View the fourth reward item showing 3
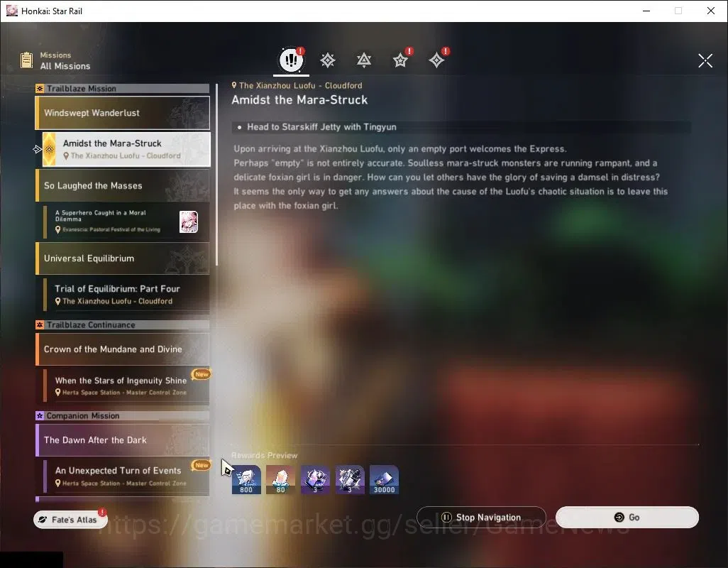This screenshot has height=568, width=728. [x=350, y=480]
